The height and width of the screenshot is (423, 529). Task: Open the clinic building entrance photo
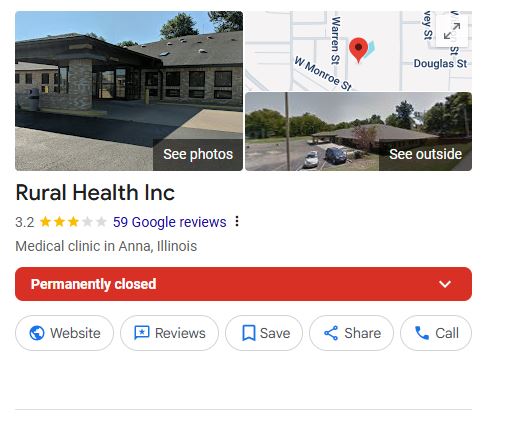coord(129,91)
